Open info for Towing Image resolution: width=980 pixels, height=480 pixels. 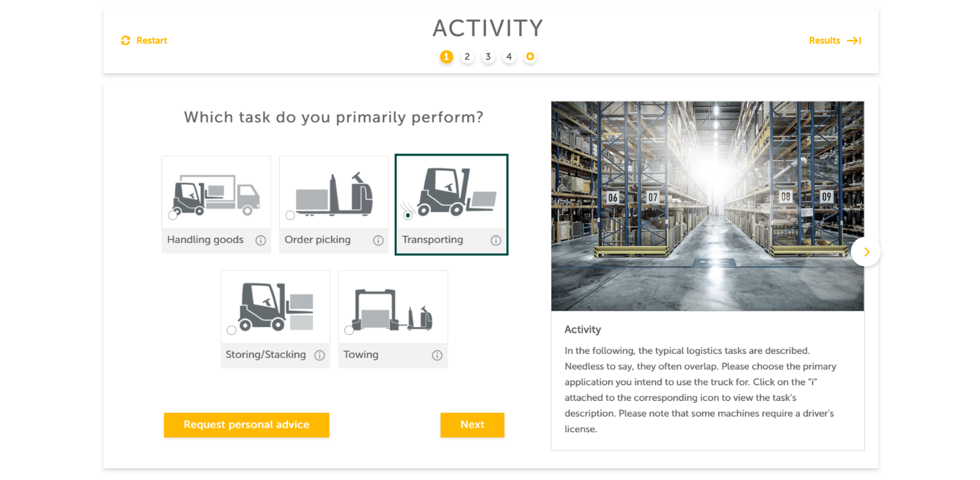tap(437, 355)
